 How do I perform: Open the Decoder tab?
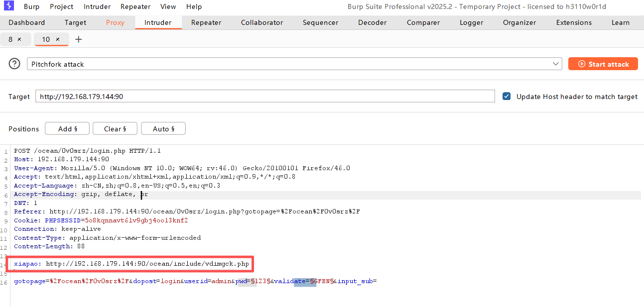tap(373, 22)
